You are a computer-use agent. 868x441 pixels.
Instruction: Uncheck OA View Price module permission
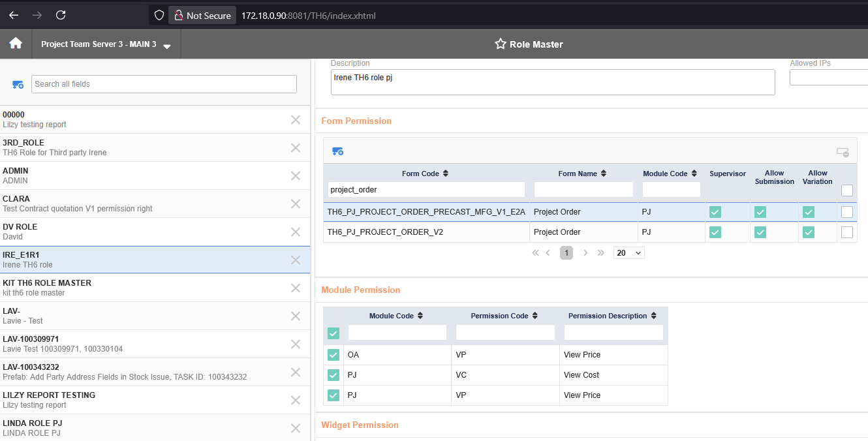[x=333, y=355]
